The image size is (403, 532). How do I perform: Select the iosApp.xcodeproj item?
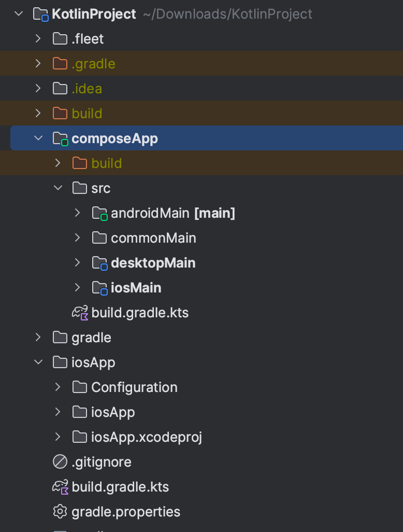pos(146,437)
